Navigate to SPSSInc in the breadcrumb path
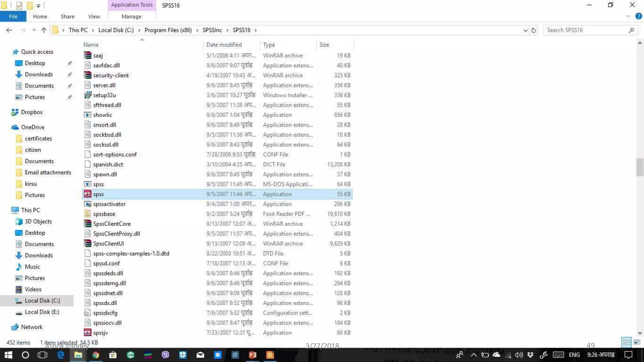 tap(212, 30)
